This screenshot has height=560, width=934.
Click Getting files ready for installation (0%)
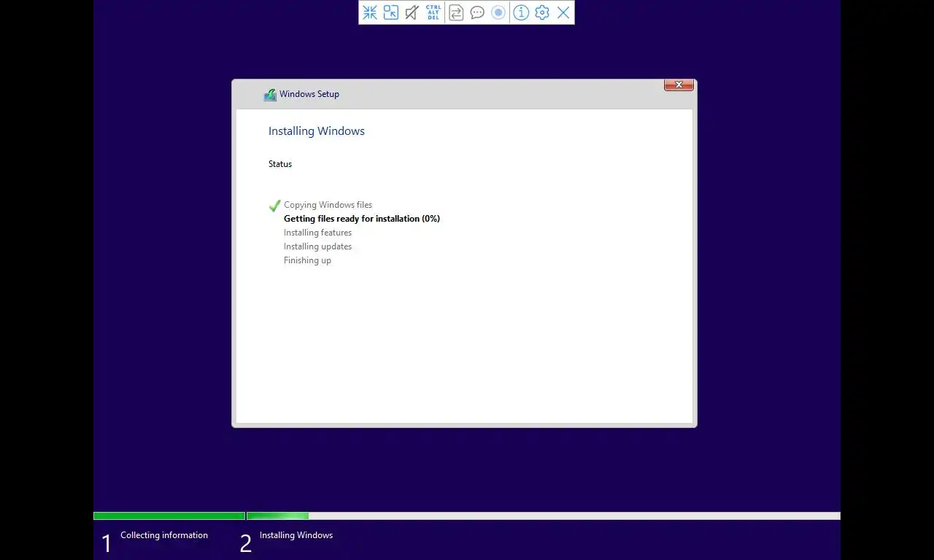click(362, 219)
